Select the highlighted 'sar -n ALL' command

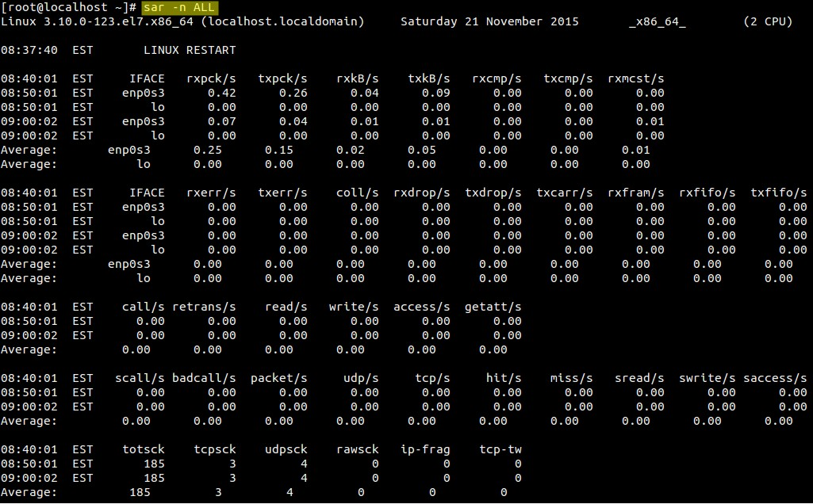point(179,7)
